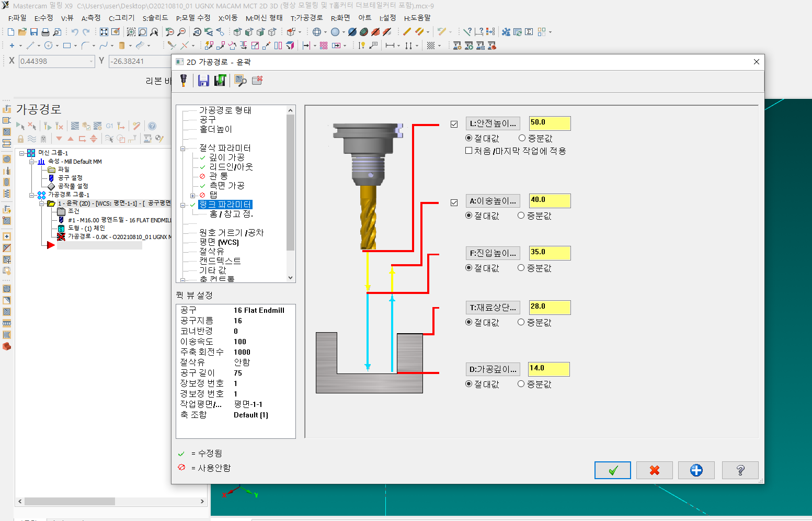Image resolution: width=812 pixels, height=521 pixels.
Task: Click the 안전 높이 value field 50.0
Action: 550,123
